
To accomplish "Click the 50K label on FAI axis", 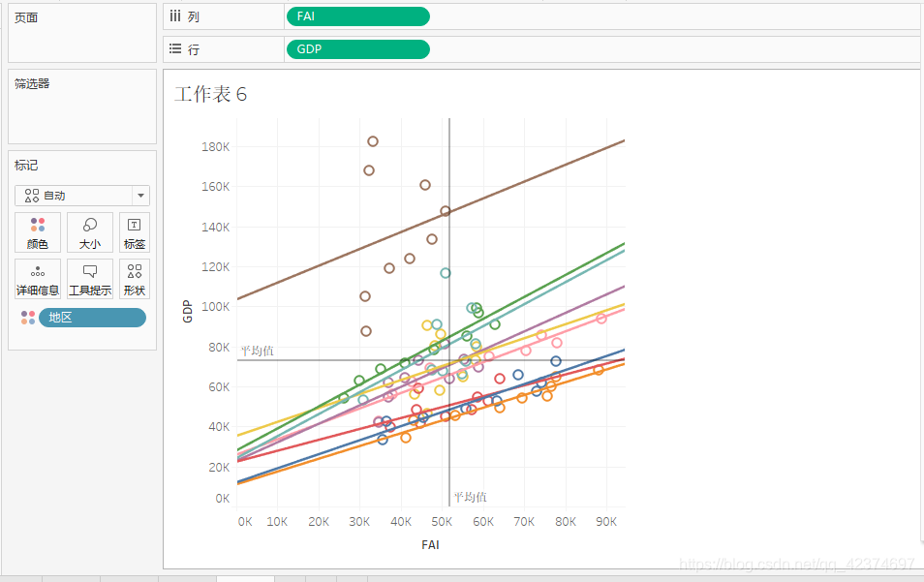I will pyautogui.click(x=442, y=522).
